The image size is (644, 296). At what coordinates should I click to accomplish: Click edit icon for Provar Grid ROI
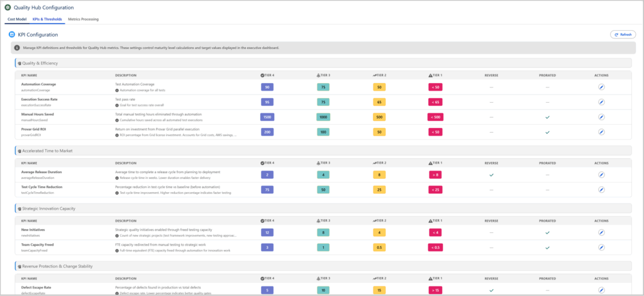601,132
